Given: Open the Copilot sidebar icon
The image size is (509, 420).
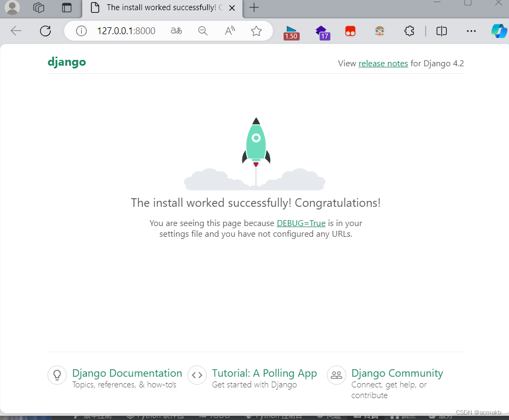Looking at the screenshot, I should (499, 31).
